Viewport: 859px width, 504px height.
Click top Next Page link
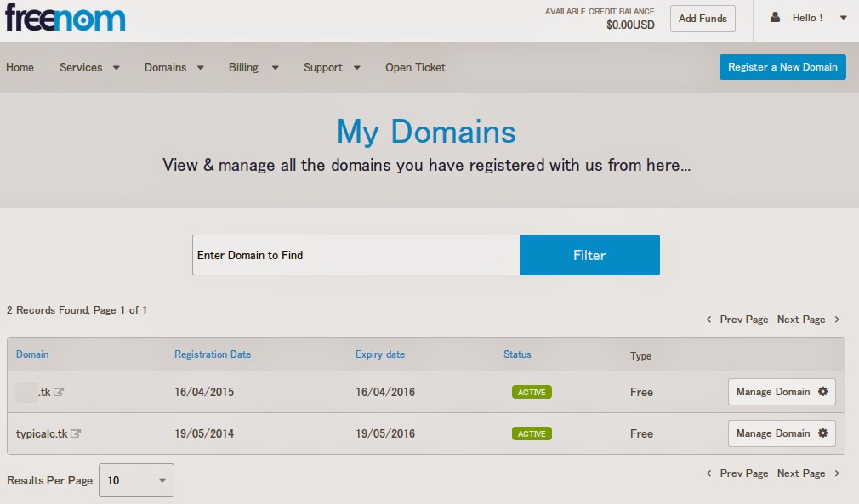(801, 320)
